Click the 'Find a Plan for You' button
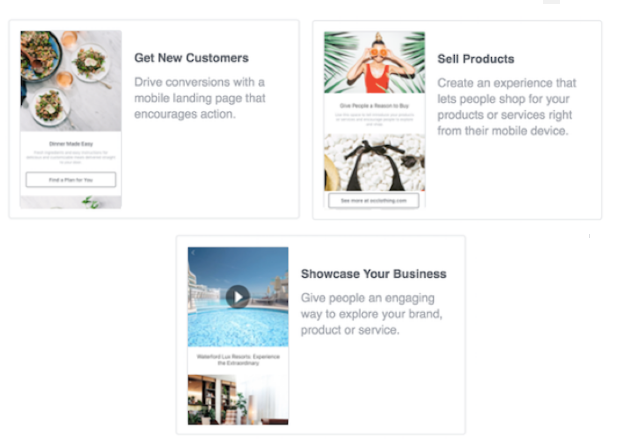 (71, 180)
